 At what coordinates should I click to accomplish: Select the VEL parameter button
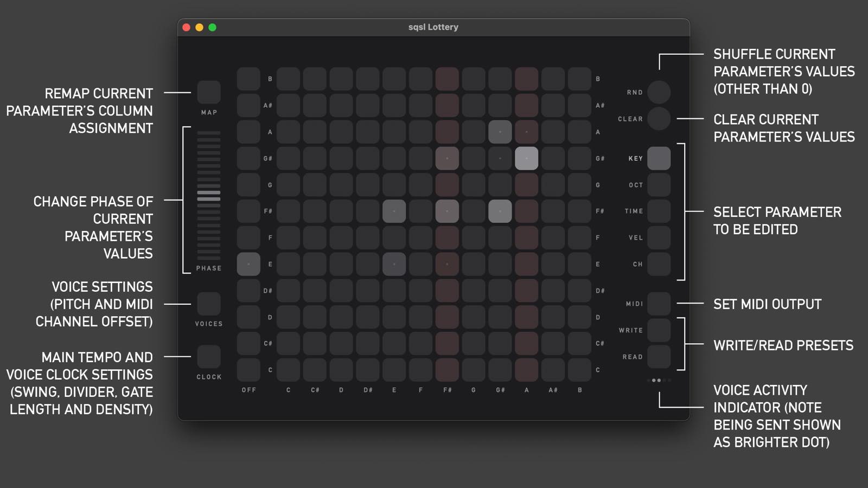(x=659, y=237)
